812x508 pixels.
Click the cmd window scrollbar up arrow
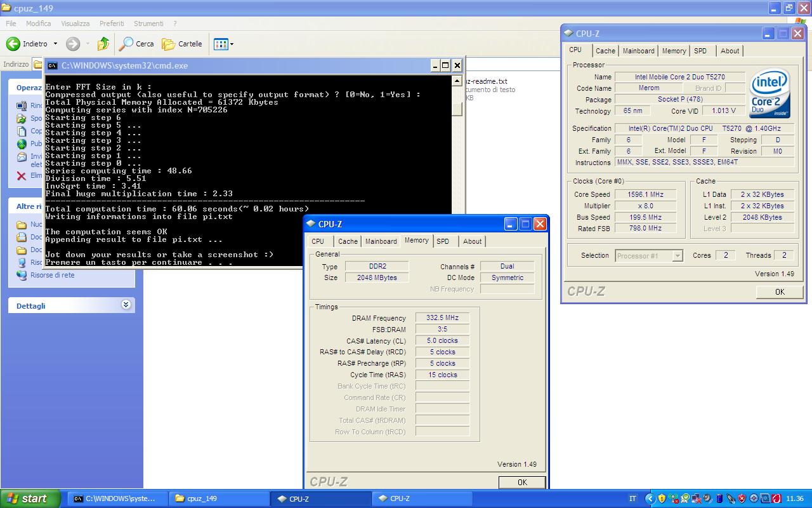point(457,81)
